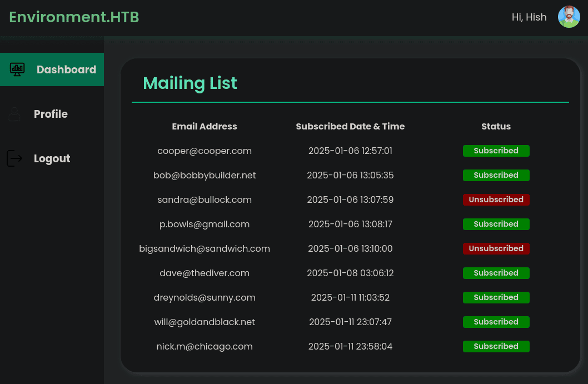The height and width of the screenshot is (384, 588).
Task: Click the will@goldandblack.net subscription timestamp
Action: [x=350, y=322]
